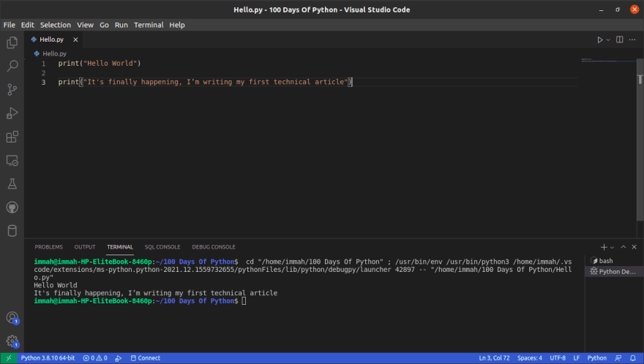Select the Python language mode
The image size is (644, 364).
596,358
